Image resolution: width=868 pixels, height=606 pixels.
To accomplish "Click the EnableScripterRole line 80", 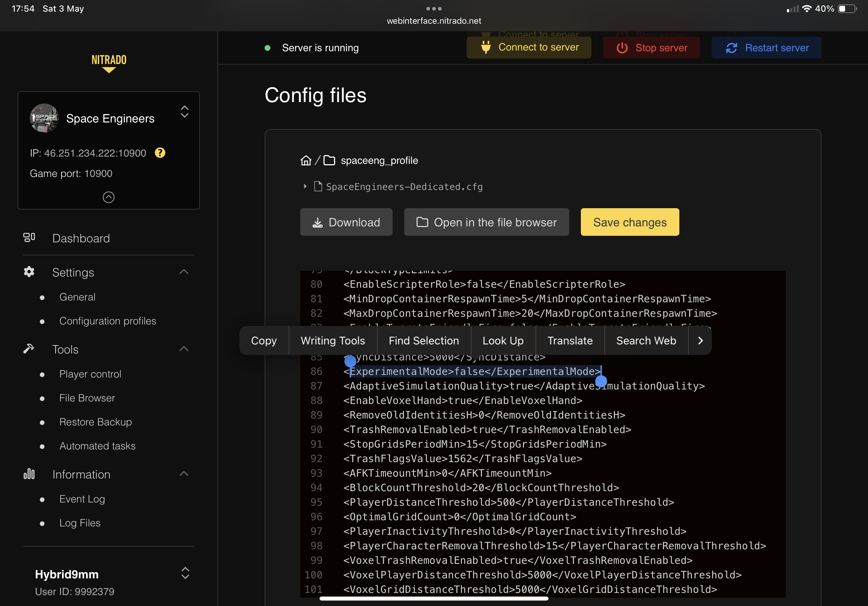I will [484, 284].
